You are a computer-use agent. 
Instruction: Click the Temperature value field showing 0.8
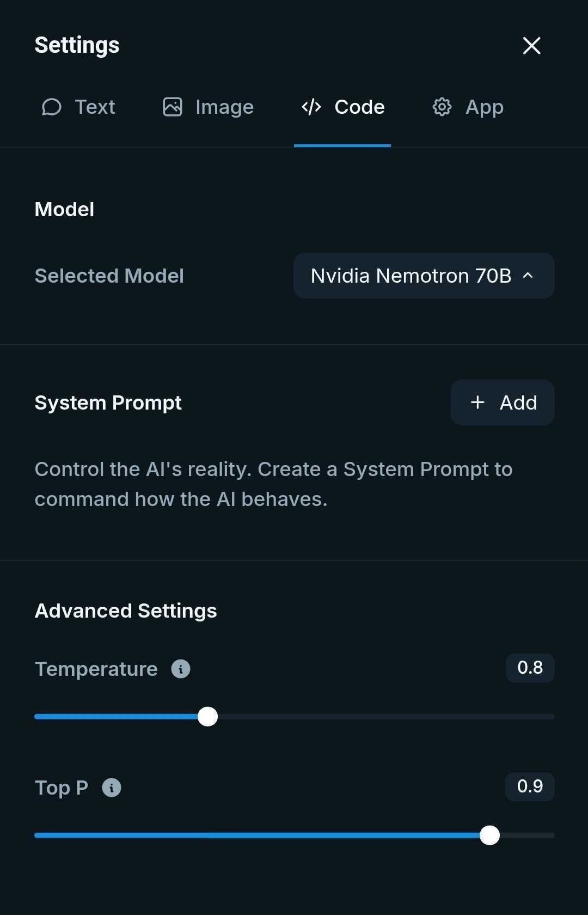click(530, 668)
